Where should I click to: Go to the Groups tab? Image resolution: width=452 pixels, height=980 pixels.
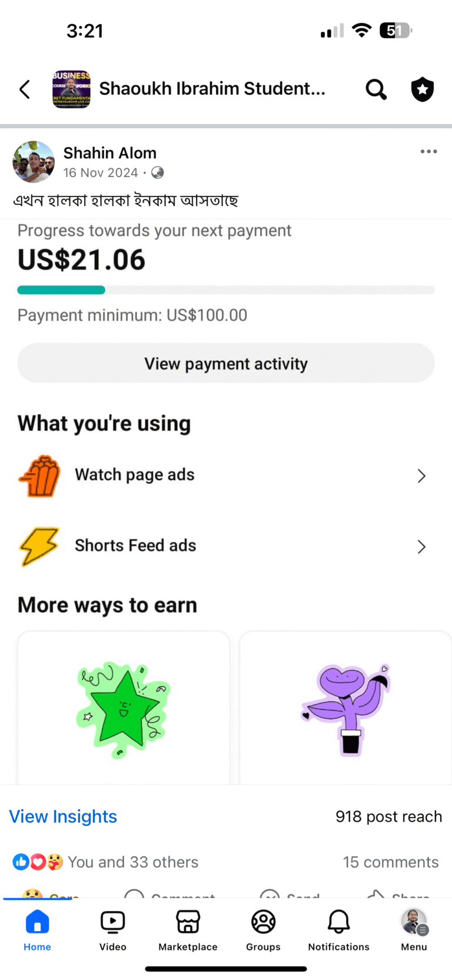pyautogui.click(x=263, y=930)
